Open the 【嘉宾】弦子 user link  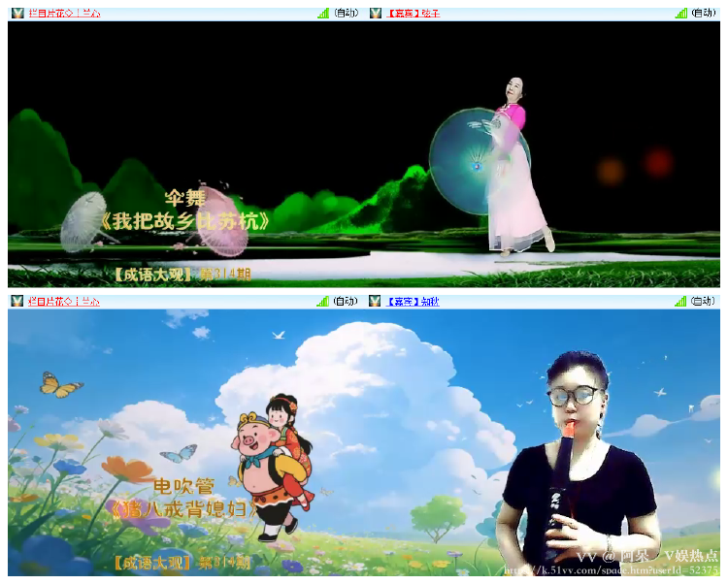click(x=414, y=14)
